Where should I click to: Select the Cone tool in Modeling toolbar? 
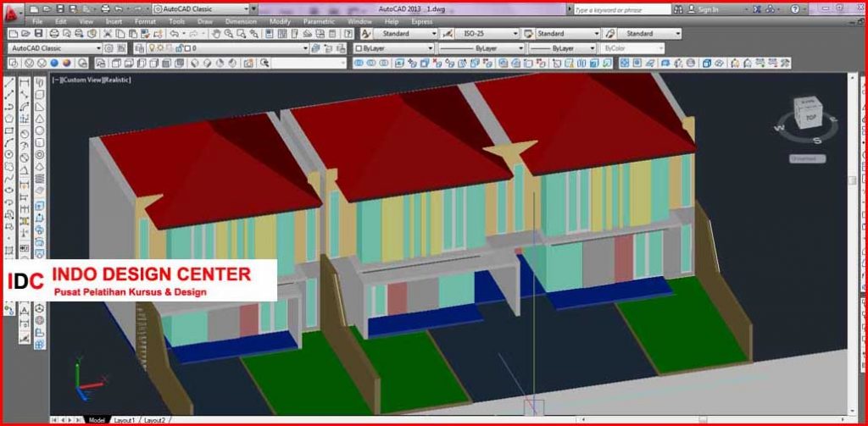[40, 119]
